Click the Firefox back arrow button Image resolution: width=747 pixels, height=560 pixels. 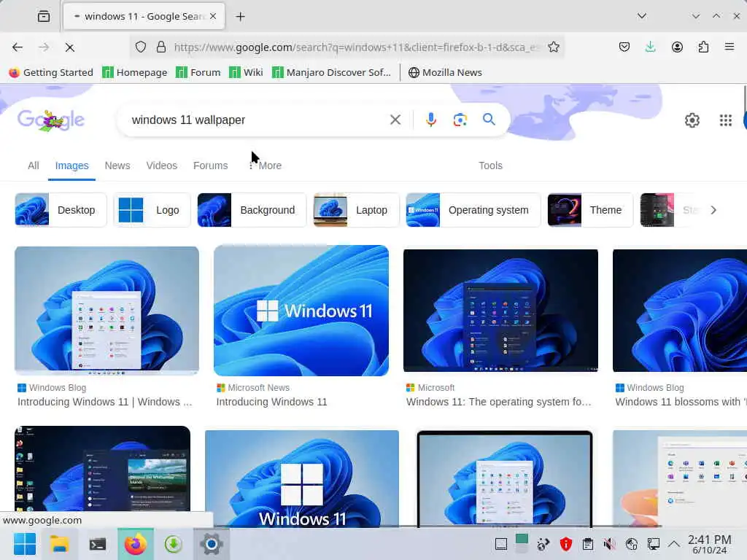pyautogui.click(x=18, y=47)
